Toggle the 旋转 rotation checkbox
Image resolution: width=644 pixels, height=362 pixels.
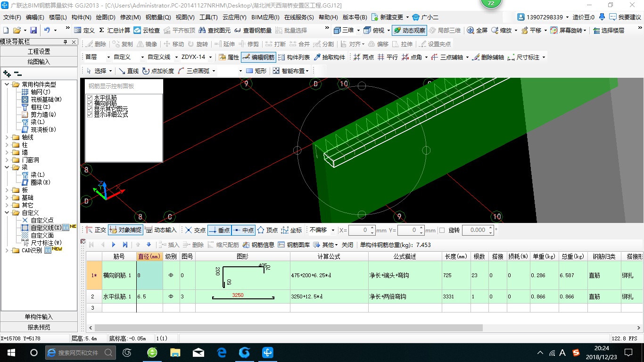click(x=442, y=230)
